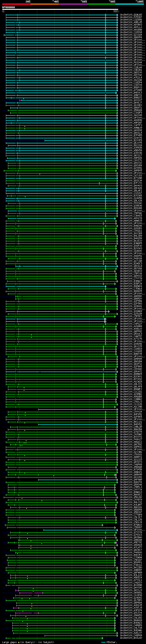Viewport: 146px width, 644px height.
Task: Select the UniRef100_A7E2L4 label
Action: pyautogui.click(x=131, y=77)
